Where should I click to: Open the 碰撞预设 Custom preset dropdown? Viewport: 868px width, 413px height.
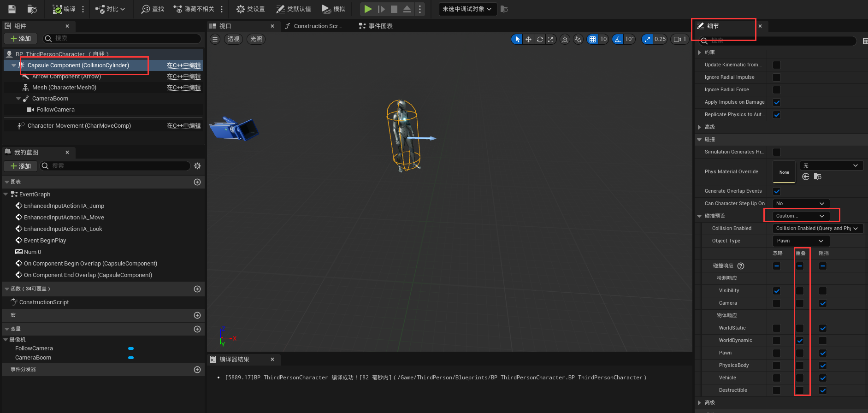tap(801, 216)
